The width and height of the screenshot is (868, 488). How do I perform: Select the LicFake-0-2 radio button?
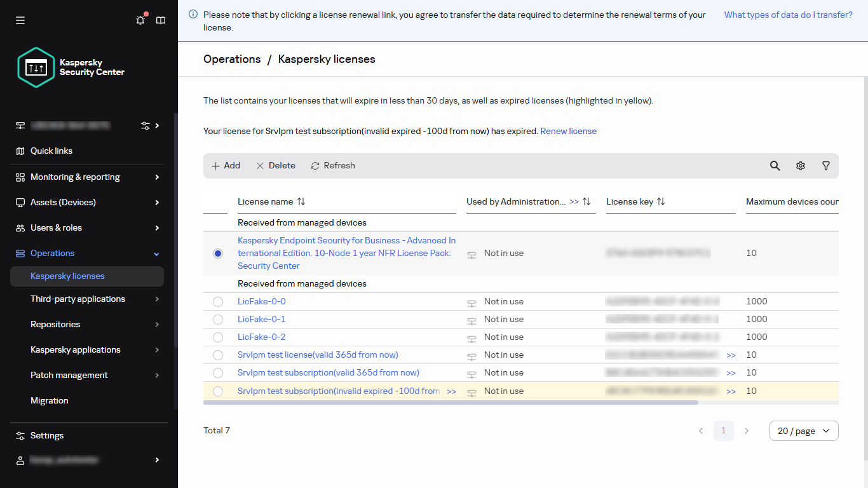[x=218, y=337]
